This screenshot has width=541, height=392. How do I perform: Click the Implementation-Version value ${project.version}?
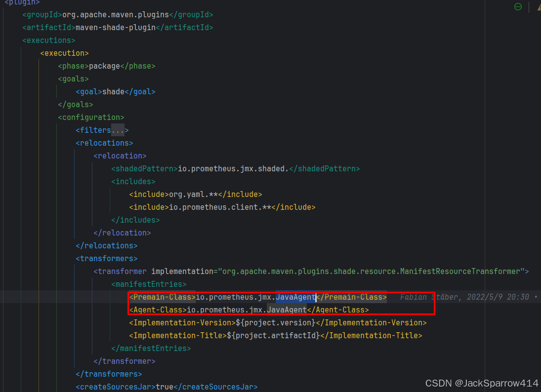pos(276,323)
